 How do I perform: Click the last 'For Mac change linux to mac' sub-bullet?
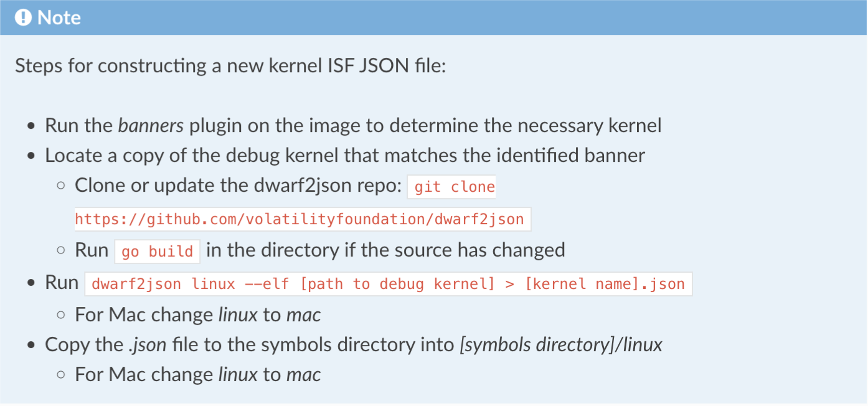tap(198, 375)
